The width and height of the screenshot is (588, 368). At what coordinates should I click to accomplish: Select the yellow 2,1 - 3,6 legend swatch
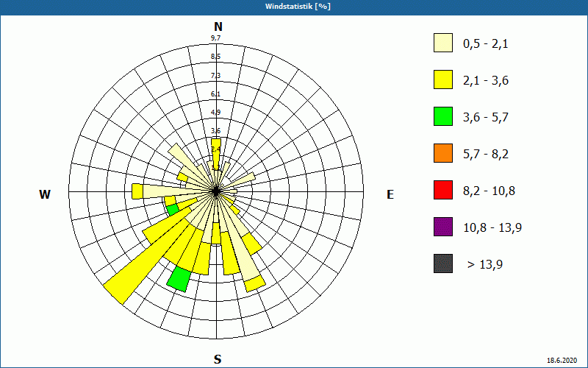coord(443,79)
